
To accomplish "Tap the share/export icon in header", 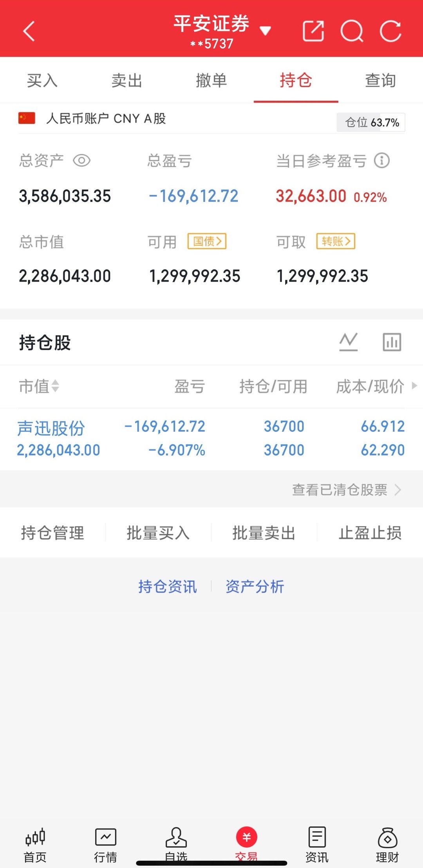I will [313, 31].
